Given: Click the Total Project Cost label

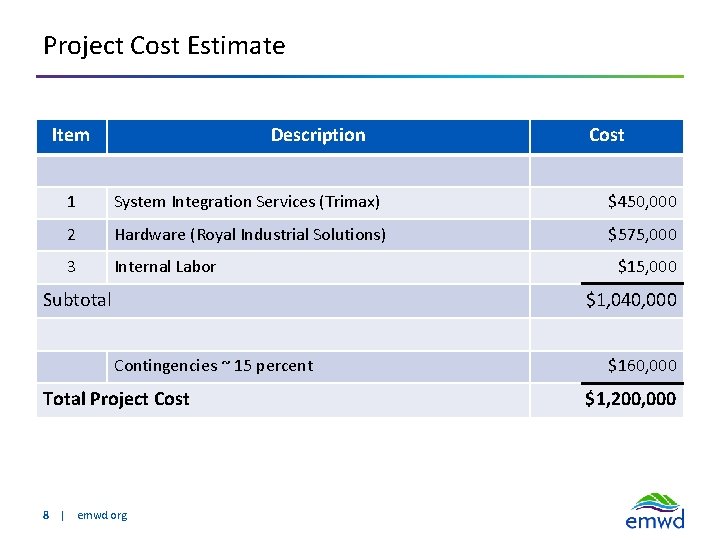Looking at the screenshot, I should tap(116, 399).
